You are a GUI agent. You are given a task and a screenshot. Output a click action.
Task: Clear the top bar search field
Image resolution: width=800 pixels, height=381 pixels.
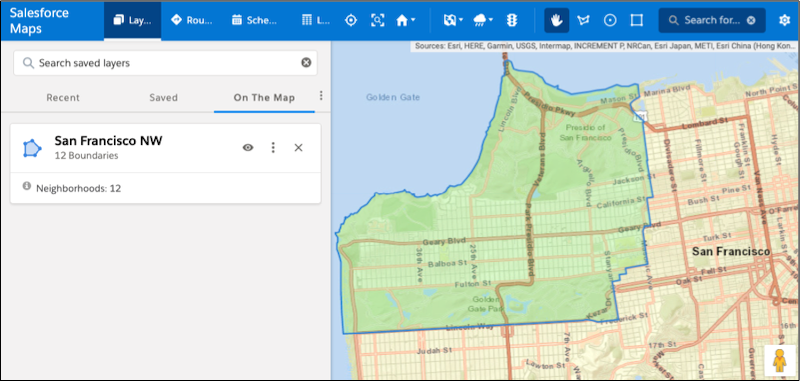[x=751, y=20]
